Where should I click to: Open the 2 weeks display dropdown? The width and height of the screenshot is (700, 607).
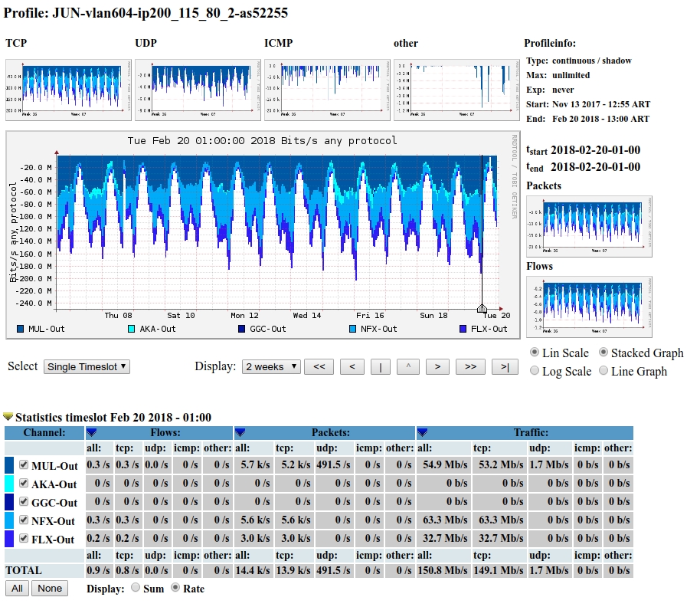pyautogui.click(x=271, y=367)
